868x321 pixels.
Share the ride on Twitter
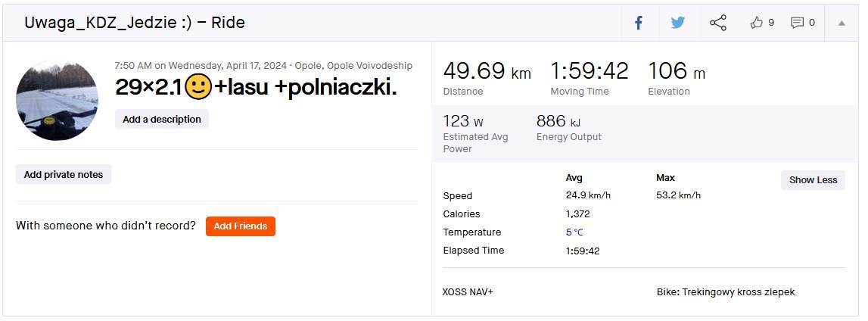click(x=677, y=23)
